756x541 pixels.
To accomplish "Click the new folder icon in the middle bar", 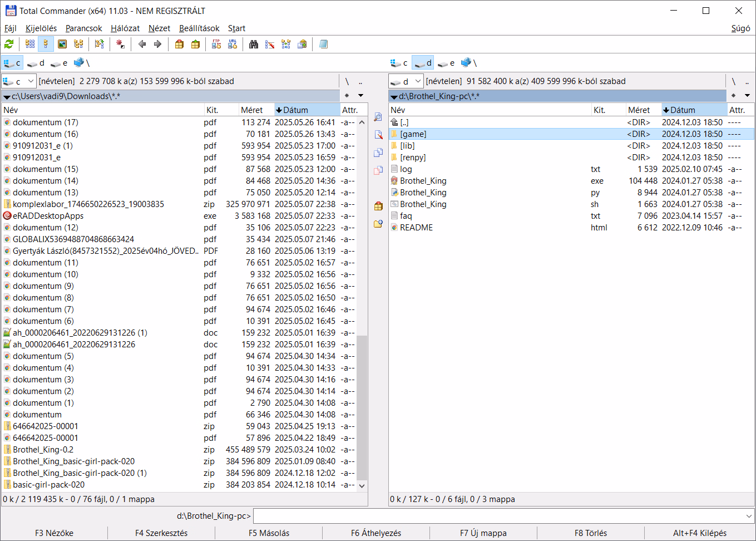I will [378, 224].
